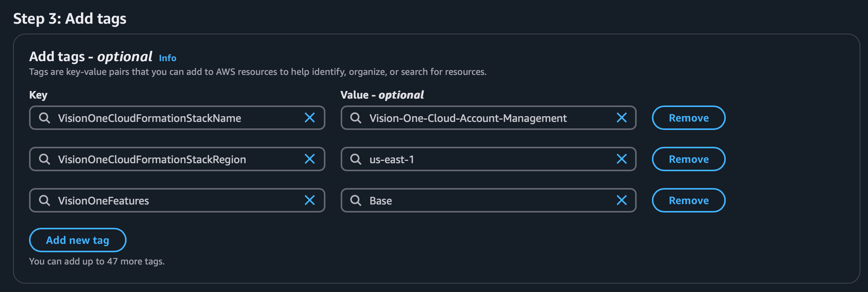This screenshot has width=868, height=292.
Task: Remove the VisionOneCloudFormationStackName tag row
Action: point(688,118)
